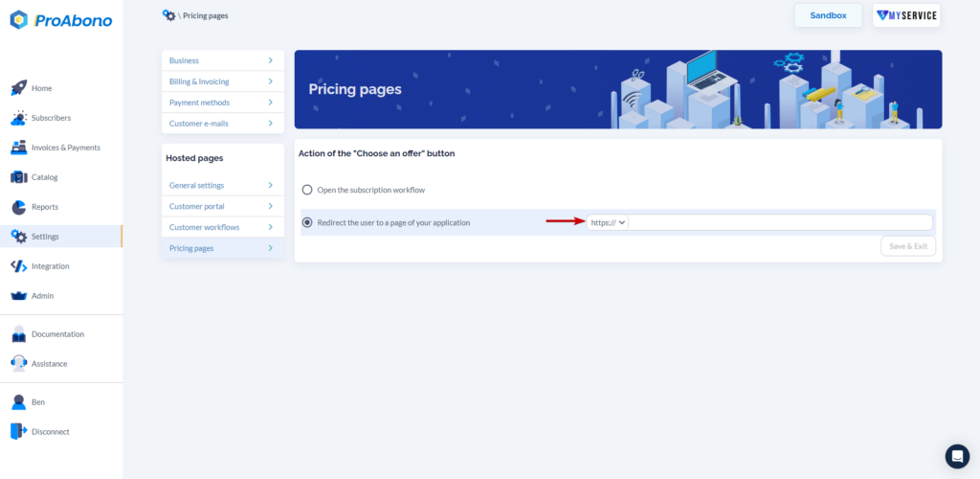
Task: Expand the Billing & Invoicing chevron
Action: pos(271,81)
